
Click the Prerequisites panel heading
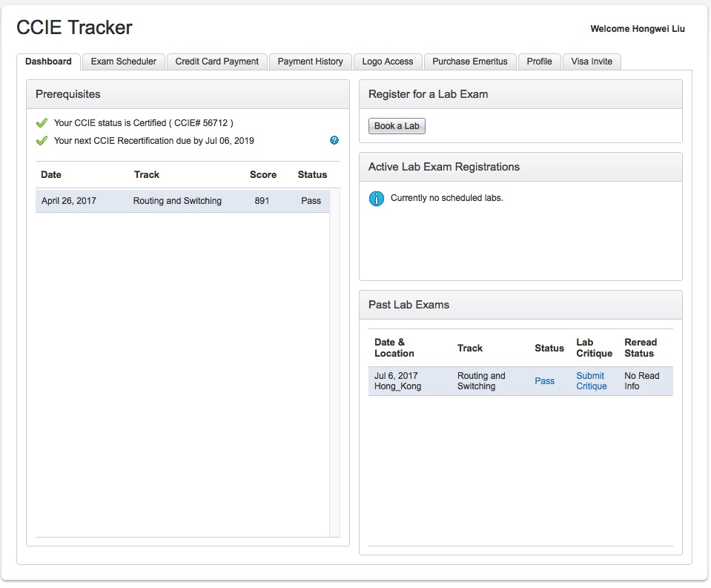[68, 94]
